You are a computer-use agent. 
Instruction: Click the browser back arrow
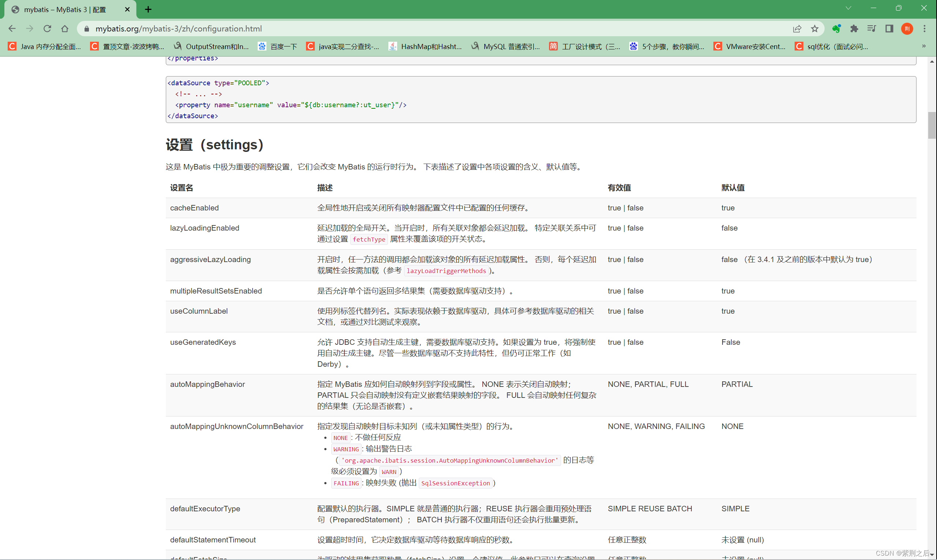click(12, 29)
